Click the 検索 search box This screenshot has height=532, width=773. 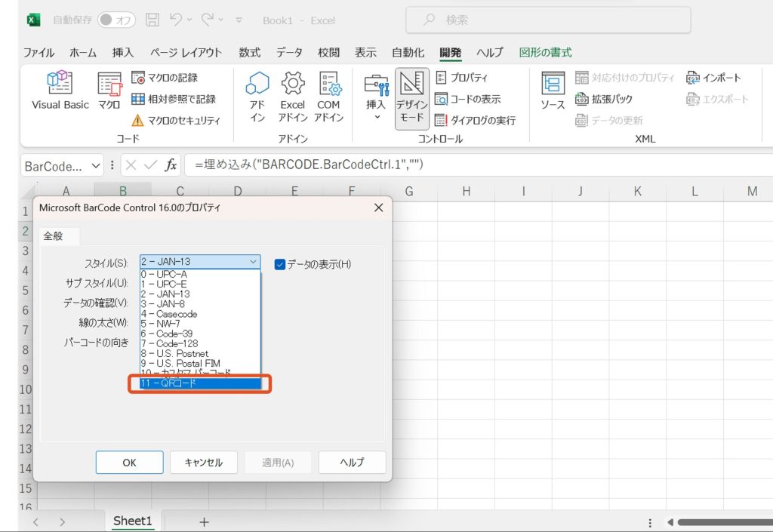point(548,20)
